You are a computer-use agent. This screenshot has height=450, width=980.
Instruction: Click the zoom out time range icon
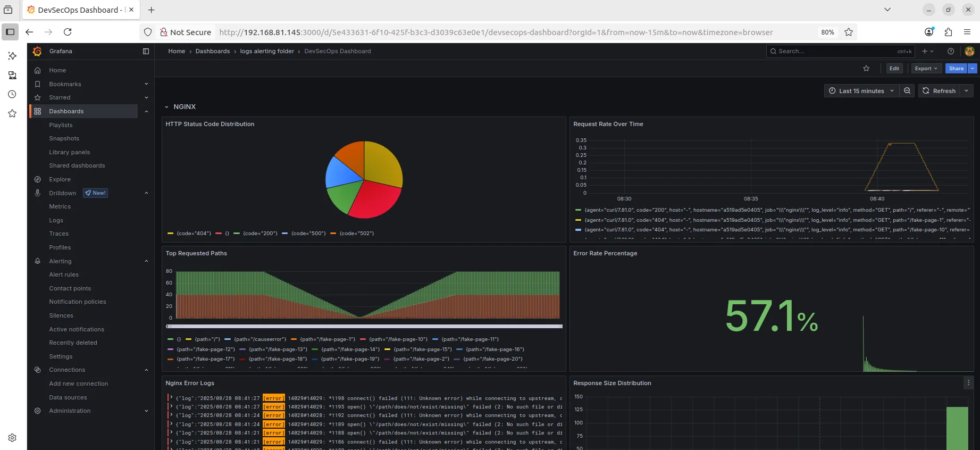click(x=907, y=91)
